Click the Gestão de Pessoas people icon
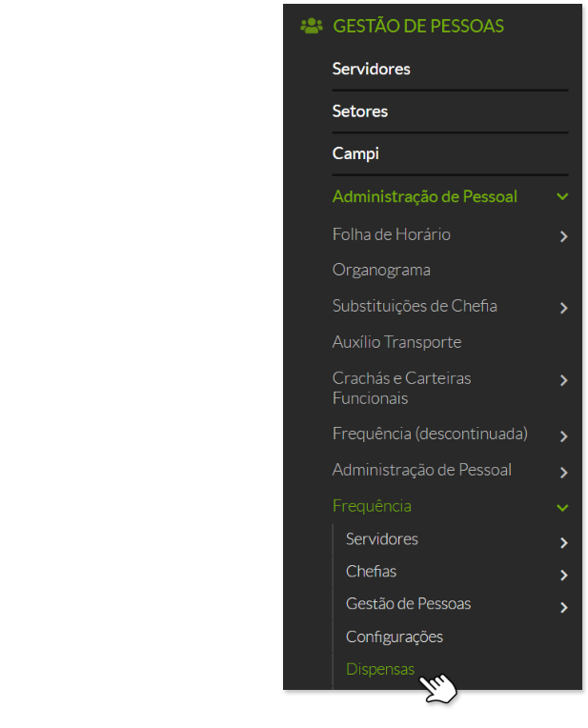 pyautogui.click(x=312, y=27)
